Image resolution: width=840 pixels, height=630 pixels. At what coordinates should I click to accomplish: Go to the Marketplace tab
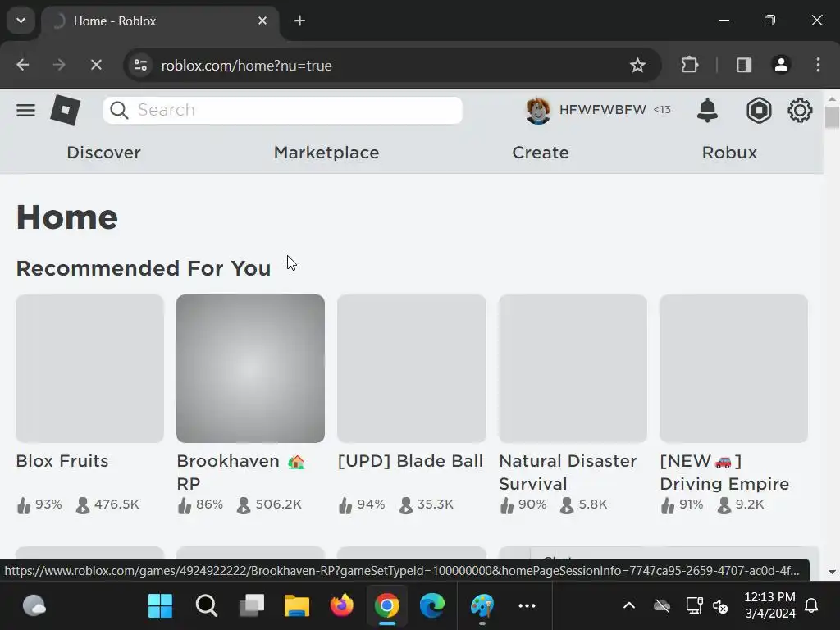326,153
